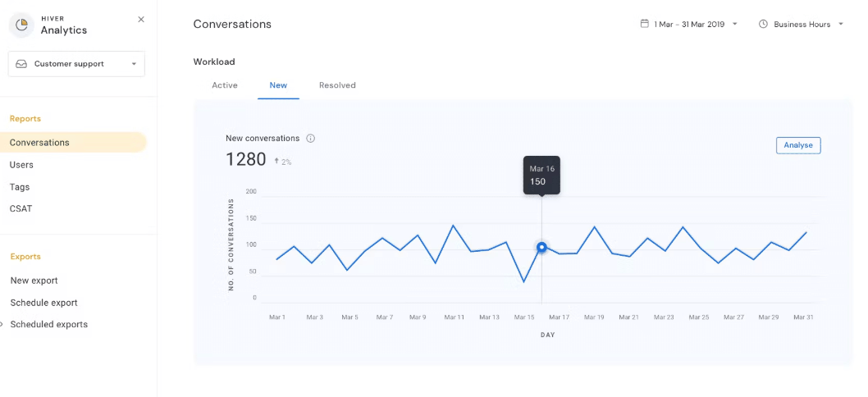Expand the Scheduled exports item

48,325
